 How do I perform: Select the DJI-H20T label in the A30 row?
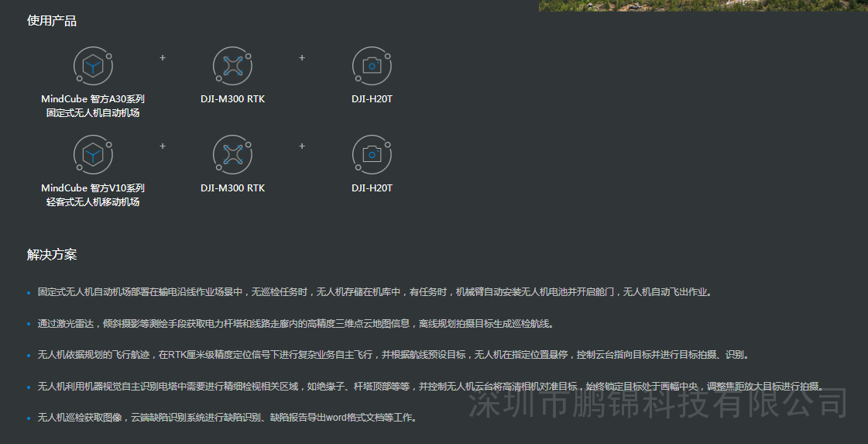(372, 99)
